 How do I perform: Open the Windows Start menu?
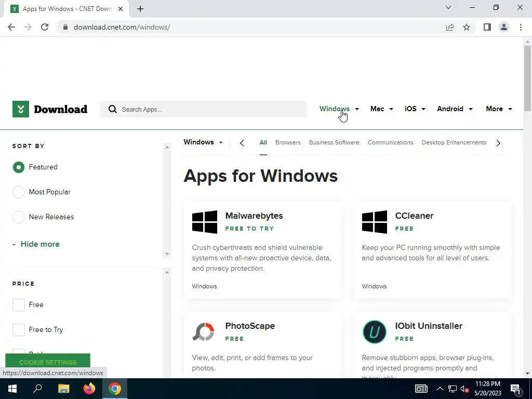tap(12, 389)
